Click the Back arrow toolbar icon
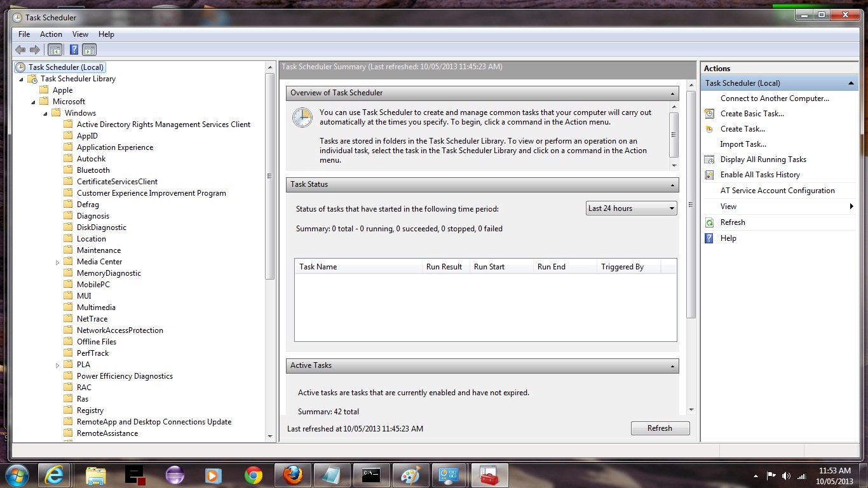This screenshot has height=488, width=868. 20,50
